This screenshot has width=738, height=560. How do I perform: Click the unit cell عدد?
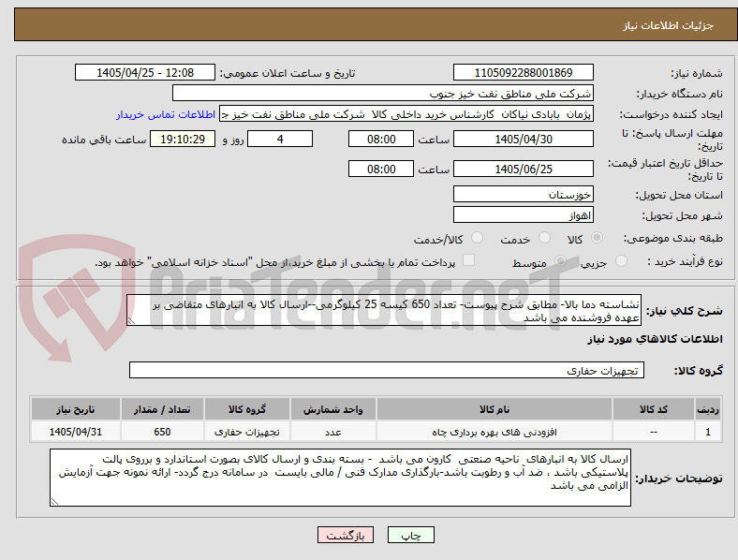[x=332, y=432]
